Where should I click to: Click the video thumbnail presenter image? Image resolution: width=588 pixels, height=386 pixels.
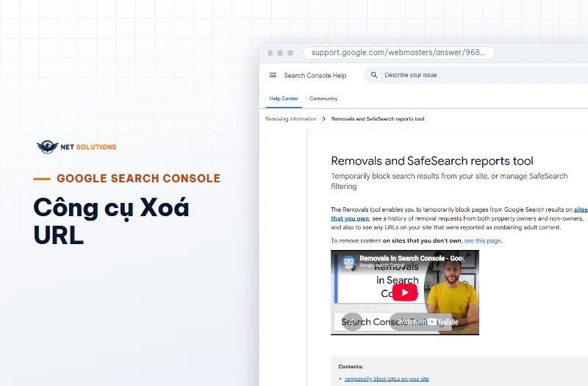point(452,293)
